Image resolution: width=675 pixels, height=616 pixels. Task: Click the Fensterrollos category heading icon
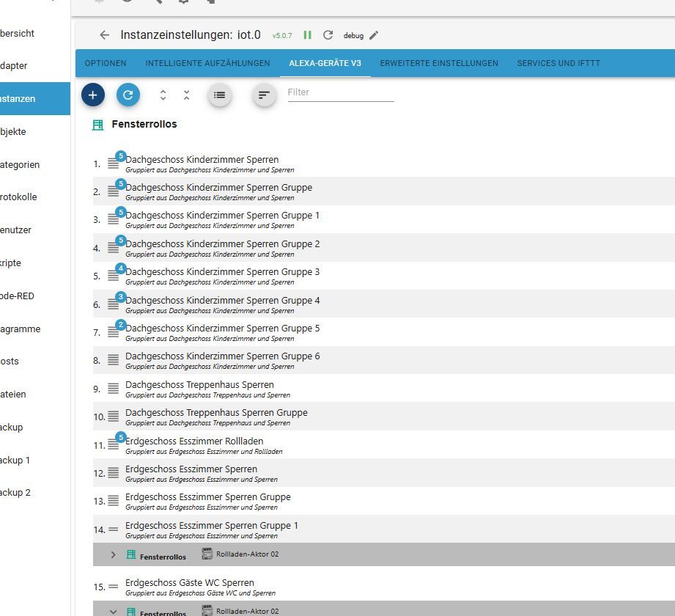(97, 125)
